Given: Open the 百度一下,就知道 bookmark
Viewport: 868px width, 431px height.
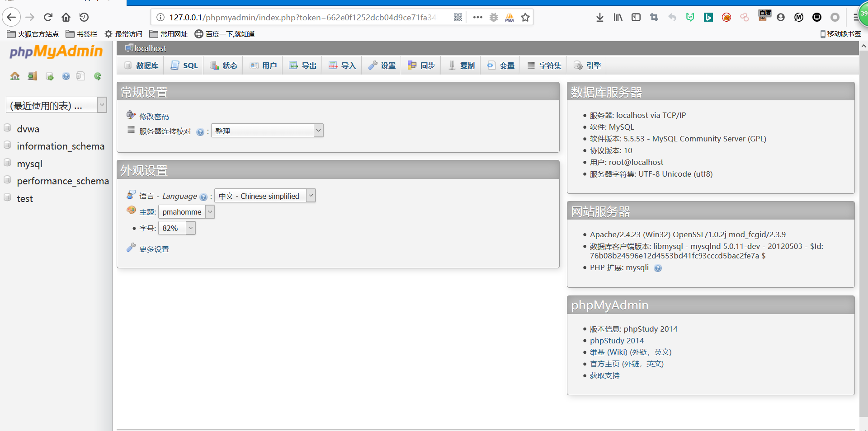Looking at the screenshot, I should tap(225, 34).
